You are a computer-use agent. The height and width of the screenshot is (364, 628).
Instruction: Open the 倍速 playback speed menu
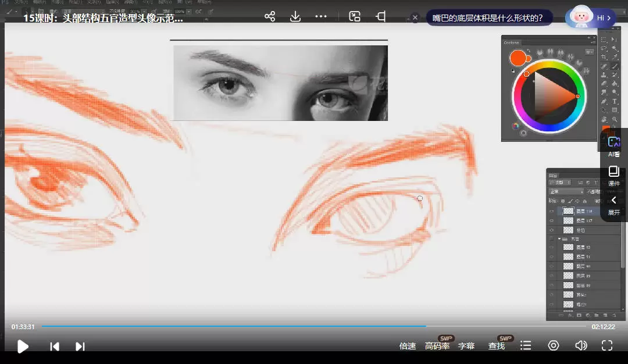coord(407,346)
